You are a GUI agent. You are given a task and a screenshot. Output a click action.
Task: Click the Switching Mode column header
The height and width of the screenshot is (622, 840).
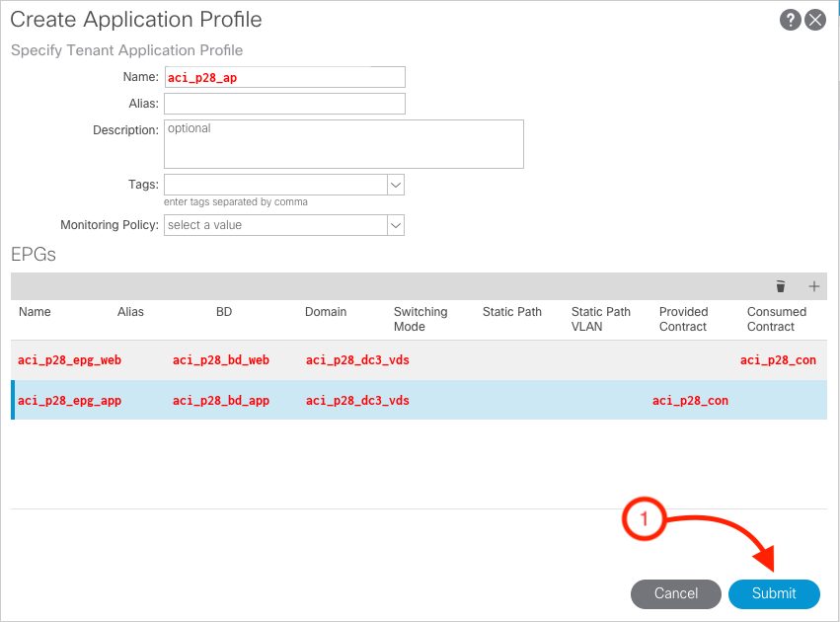pos(420,319)
